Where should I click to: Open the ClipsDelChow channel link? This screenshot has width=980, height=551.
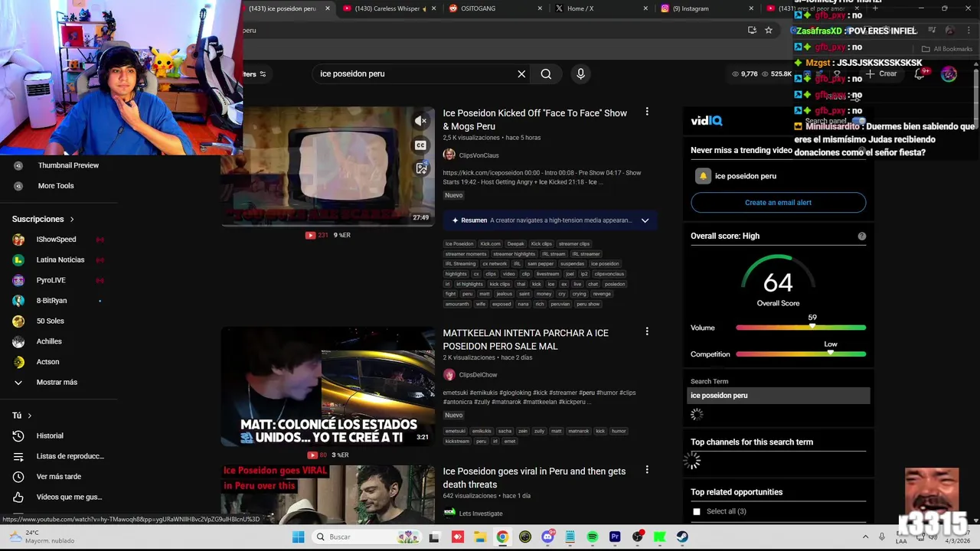(478, 375)
